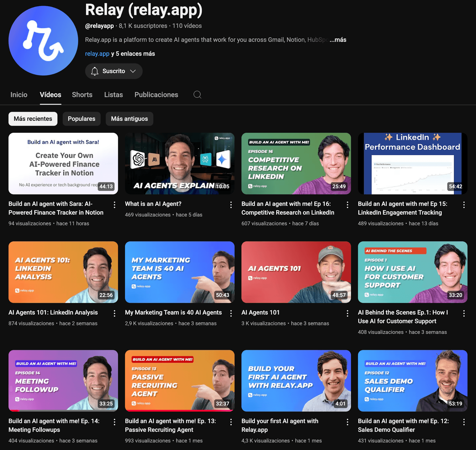Go to the Inicio tab
The image size is (476, 450).
pos(19,95)
